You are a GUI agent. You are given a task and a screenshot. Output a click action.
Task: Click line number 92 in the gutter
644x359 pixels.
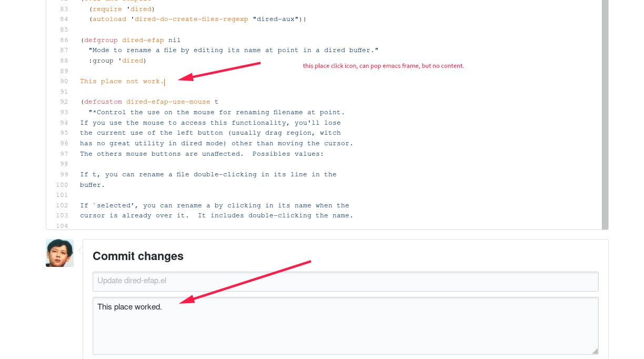pyautogui.click(x=64, y=102)
